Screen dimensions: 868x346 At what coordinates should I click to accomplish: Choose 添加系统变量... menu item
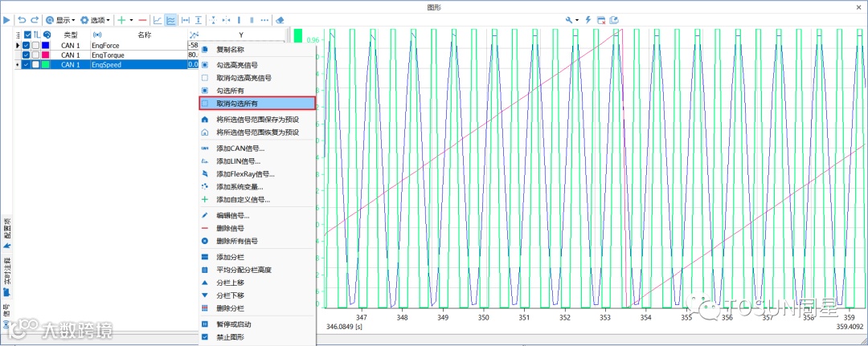257,187
